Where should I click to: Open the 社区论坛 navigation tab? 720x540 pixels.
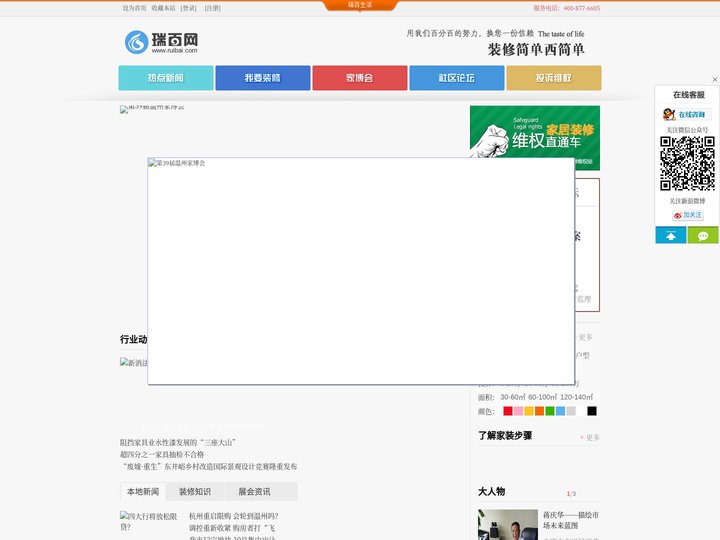(456, 78)
